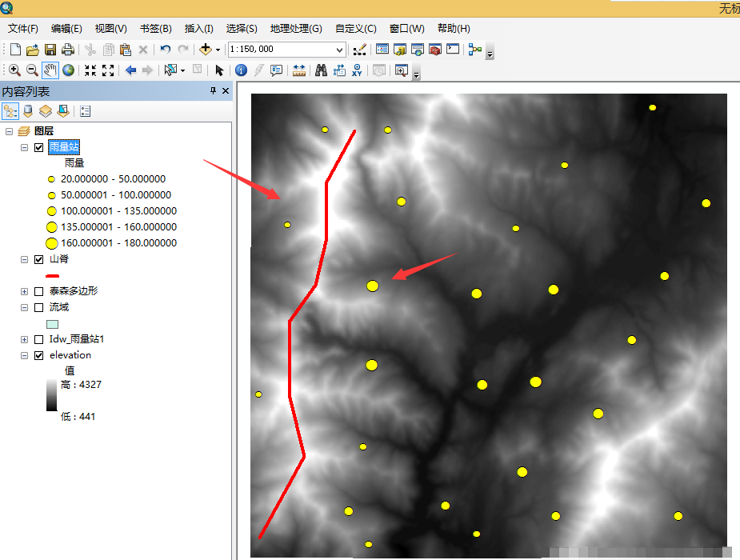Click the elevation grayscale color ramp
This screenshot has height=560, width=740.
pyautogui.click(x=51, y=395)
